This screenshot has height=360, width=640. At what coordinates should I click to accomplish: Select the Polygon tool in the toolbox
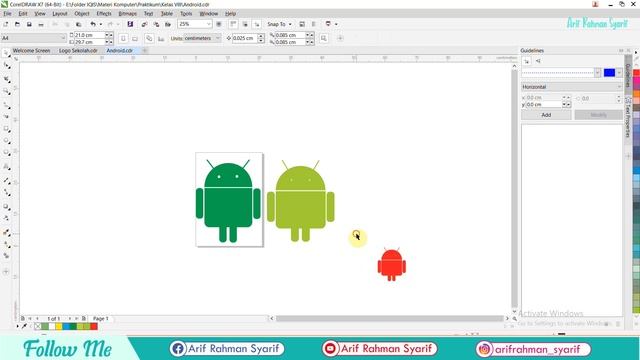click(x=6, y=153)
